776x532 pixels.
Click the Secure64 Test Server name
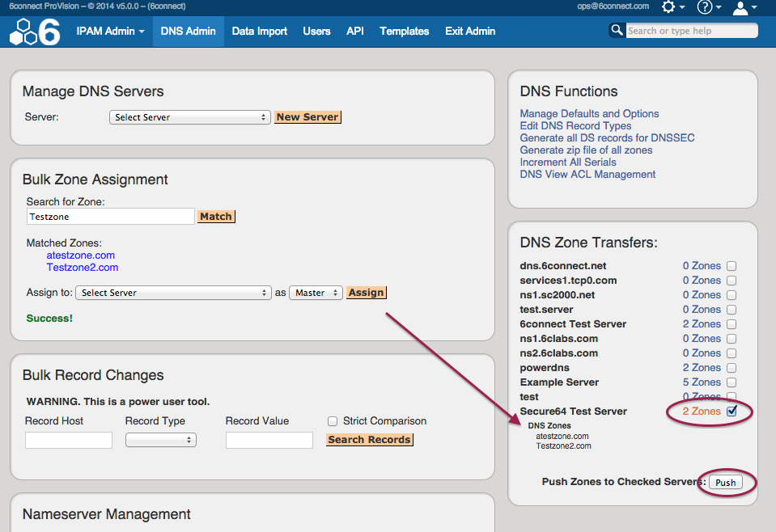point(573,412)
